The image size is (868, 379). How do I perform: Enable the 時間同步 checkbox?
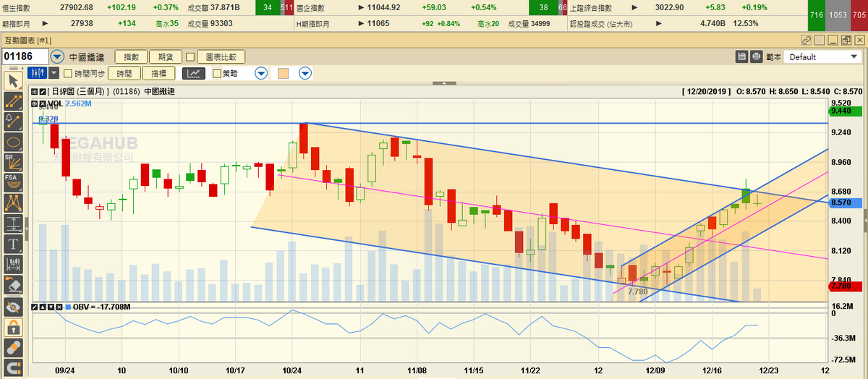click(x=68, y=73)
